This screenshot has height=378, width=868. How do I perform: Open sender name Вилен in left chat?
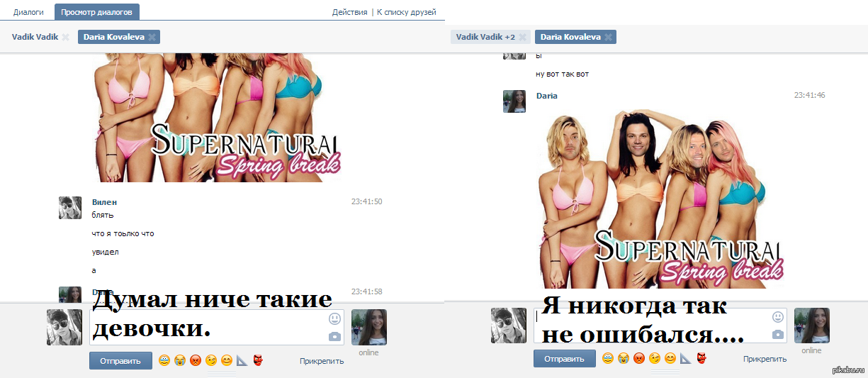(x=104, y=202)
